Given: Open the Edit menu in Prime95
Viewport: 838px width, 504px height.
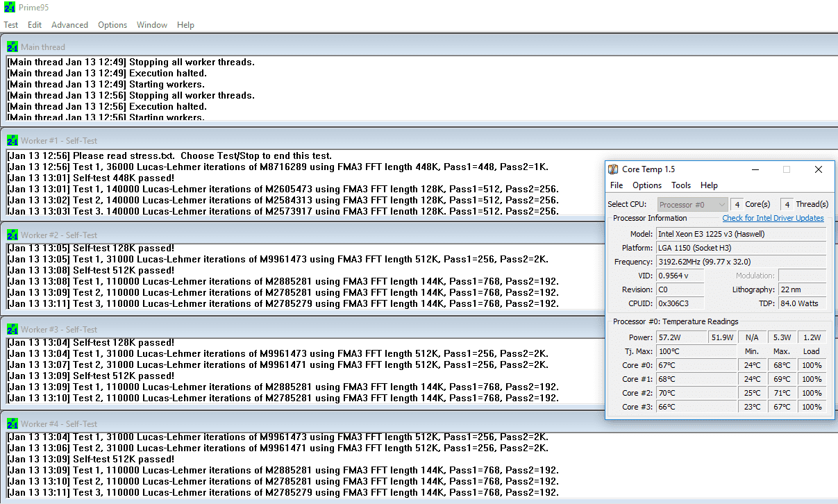Looking at the screenshot, I should pyautogui.click(x=35, y=25).
